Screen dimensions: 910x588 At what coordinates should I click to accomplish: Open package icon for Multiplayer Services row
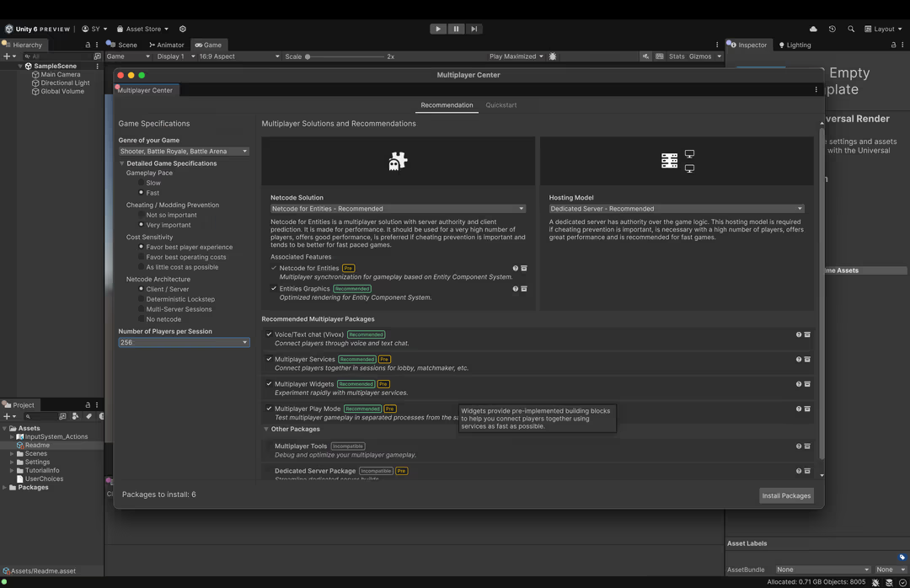(x=807, y=360)
